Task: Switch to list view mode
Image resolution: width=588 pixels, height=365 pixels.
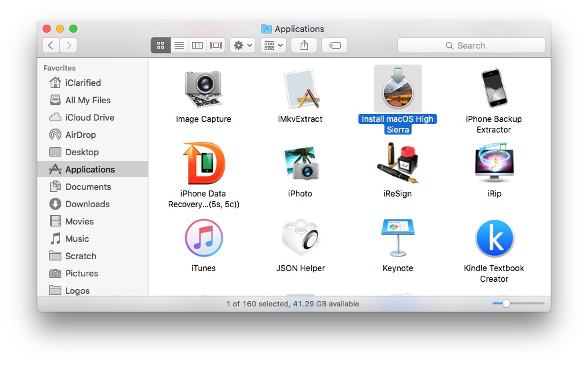Action: click(x=179, y=45)
